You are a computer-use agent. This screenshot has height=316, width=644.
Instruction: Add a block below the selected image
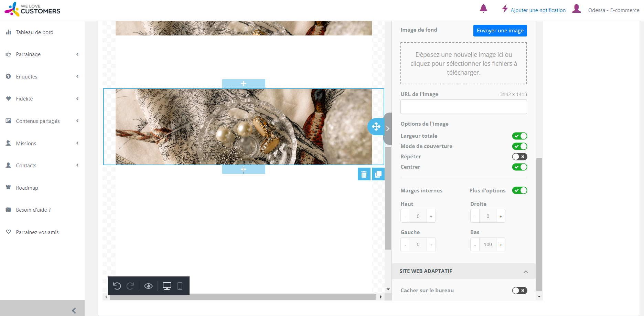tap(244, 169)
